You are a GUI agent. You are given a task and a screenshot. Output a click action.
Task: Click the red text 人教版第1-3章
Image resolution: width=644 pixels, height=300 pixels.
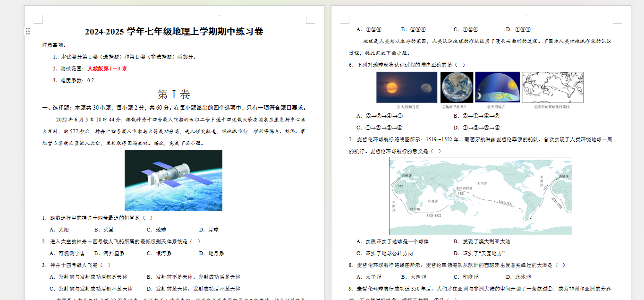(107, 69)
